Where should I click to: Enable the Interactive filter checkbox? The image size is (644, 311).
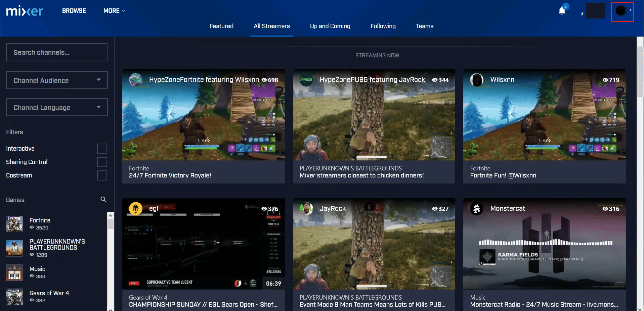point(102,149)
